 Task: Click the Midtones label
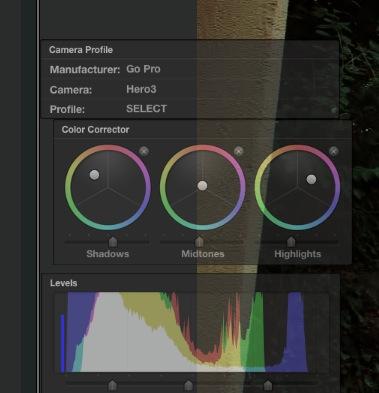coord(203,254)
